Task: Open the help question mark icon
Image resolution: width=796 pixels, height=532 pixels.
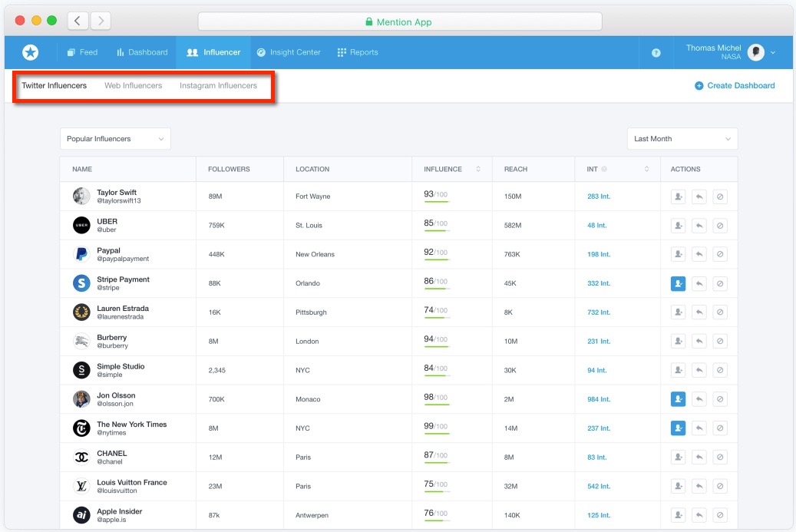Action: coord(656,53)
